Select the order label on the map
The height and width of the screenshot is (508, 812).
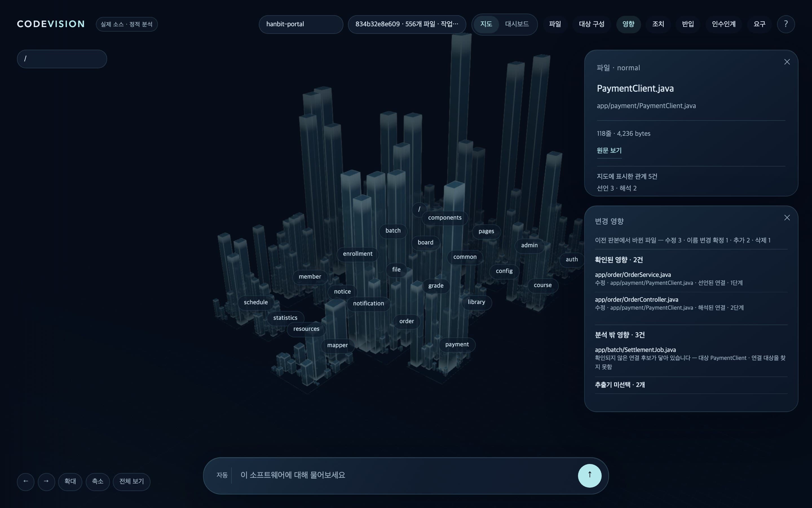406,321
